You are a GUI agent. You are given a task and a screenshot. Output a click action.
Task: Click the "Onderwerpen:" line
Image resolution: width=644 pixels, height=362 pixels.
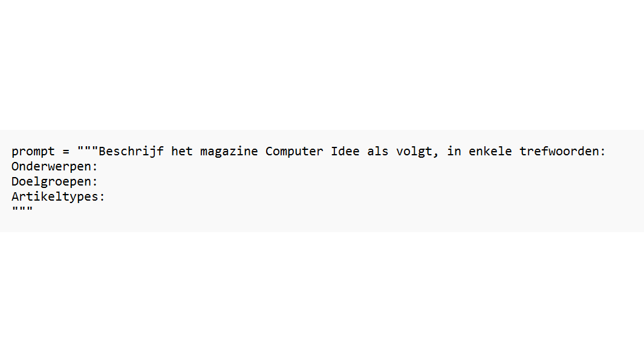click(54, 167)
